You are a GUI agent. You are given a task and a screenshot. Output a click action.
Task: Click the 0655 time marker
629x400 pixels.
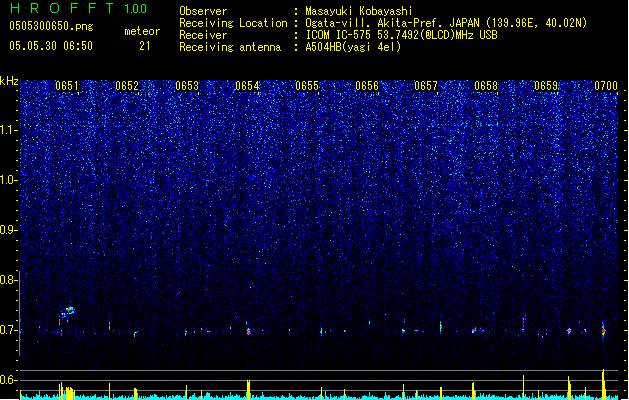(307, 86)
